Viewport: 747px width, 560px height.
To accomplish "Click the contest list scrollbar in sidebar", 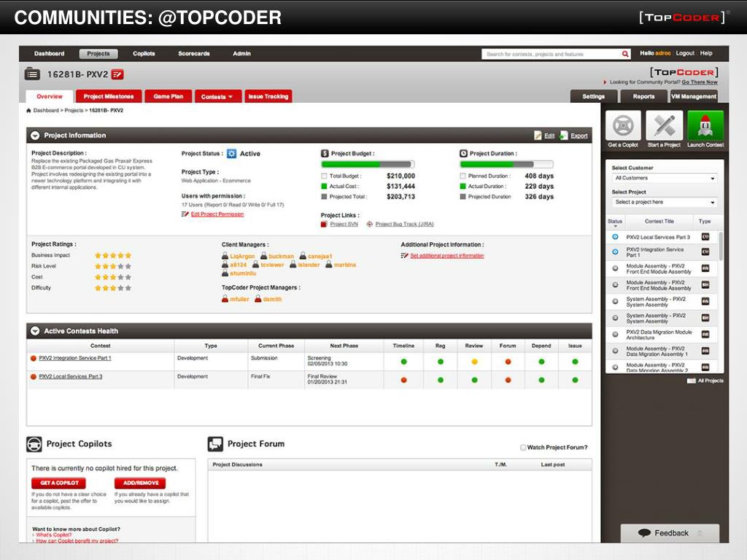I will (x=721, y=246).
